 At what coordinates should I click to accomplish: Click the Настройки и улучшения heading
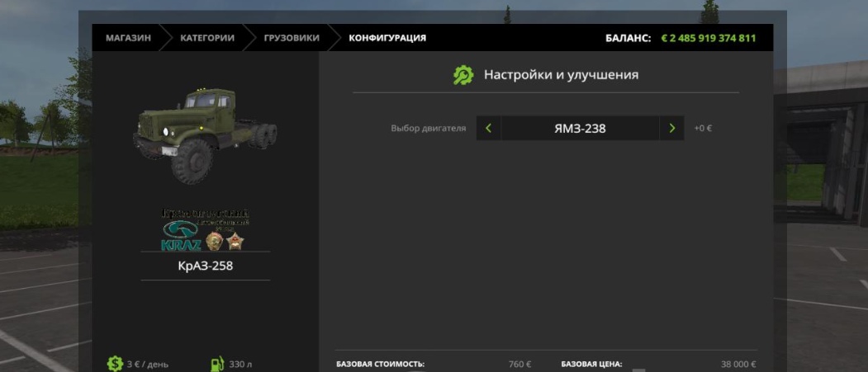click(561, 75)
